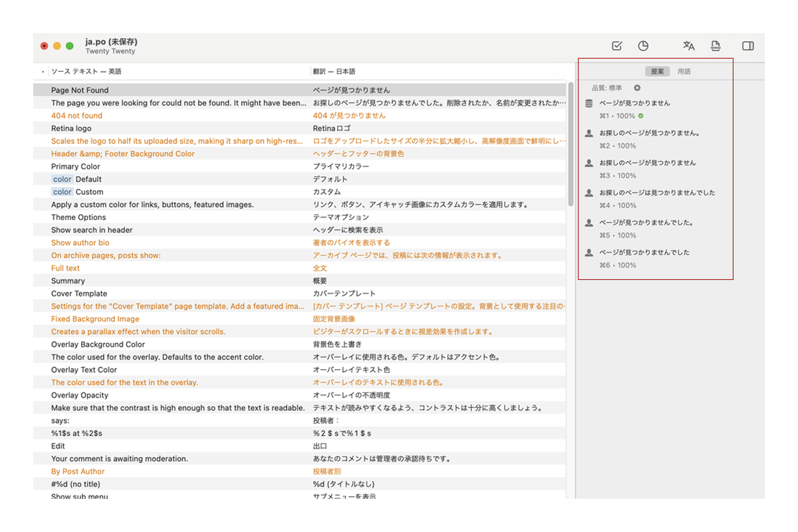Select the row "Page Not Found"

(x=300, y=90)
